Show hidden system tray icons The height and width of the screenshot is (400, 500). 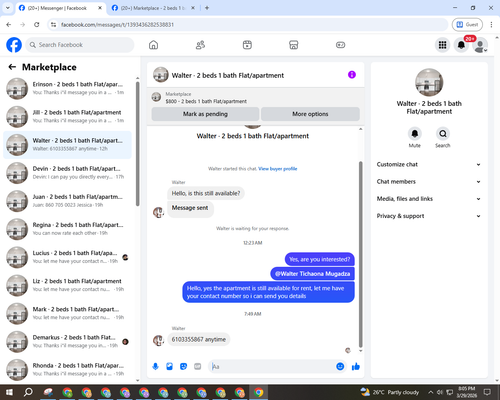pos(431,392)
